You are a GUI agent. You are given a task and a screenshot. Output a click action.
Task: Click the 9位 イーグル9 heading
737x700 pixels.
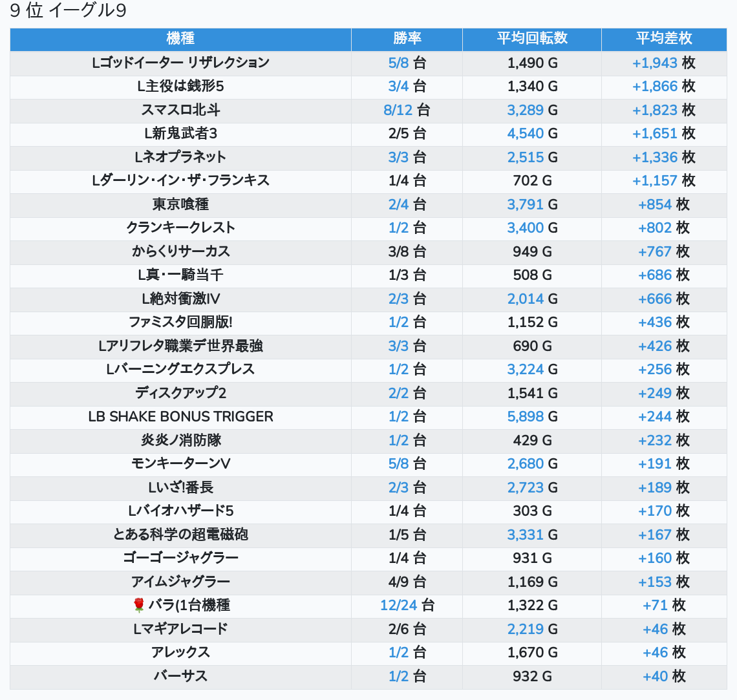click(68, 11)
